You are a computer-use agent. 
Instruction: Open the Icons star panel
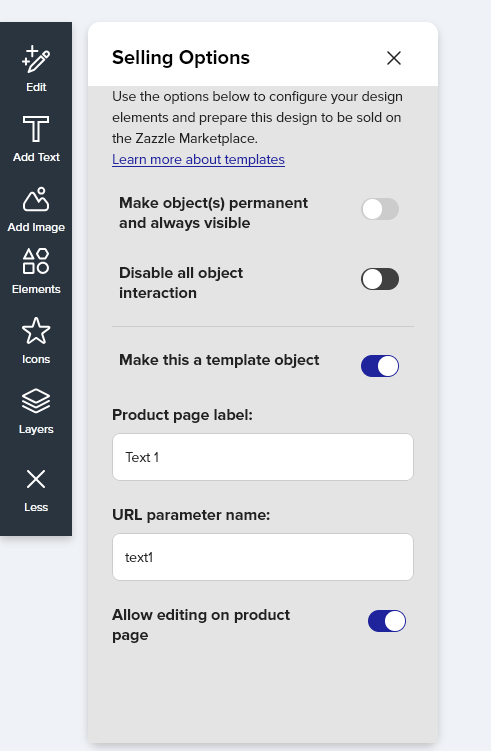coord(36,341)
